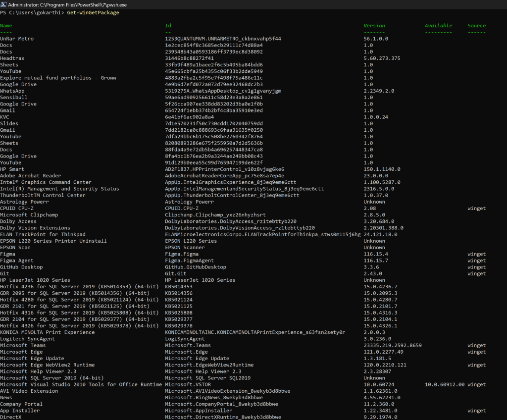Click version '150.1.1140.0'
The image size is (507, 420).
click(382, 169)
